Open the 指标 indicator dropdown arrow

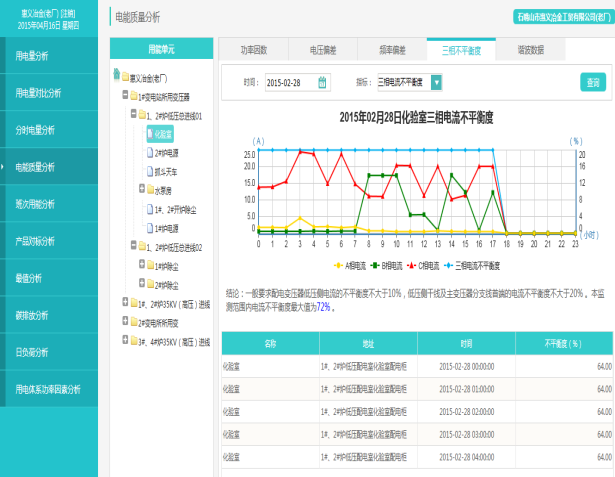click(x=437, y=82)
